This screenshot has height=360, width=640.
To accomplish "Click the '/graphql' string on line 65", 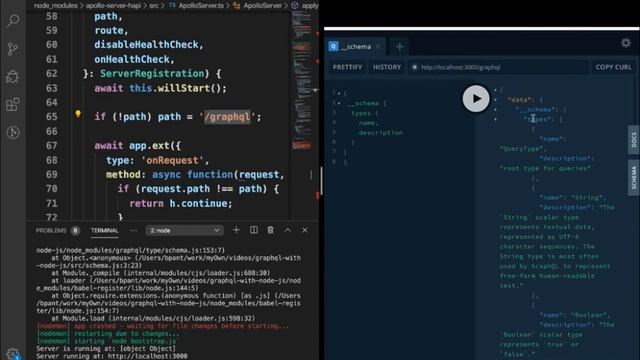I will click(x=227, y=117).
